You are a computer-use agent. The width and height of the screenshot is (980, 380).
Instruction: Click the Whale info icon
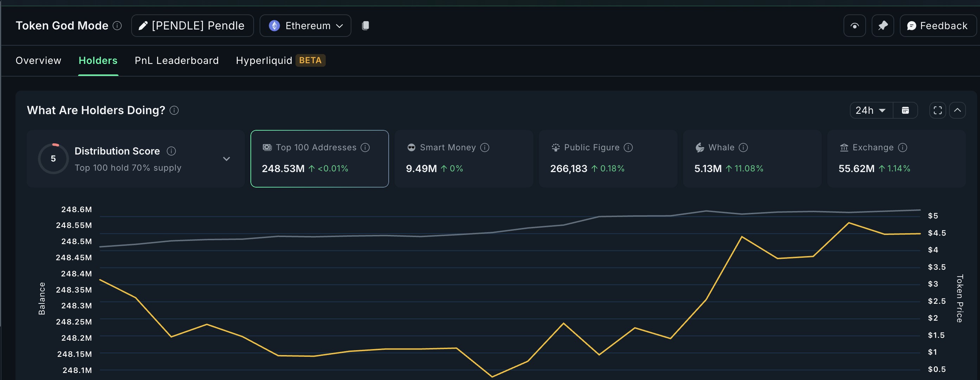point(743,147)
